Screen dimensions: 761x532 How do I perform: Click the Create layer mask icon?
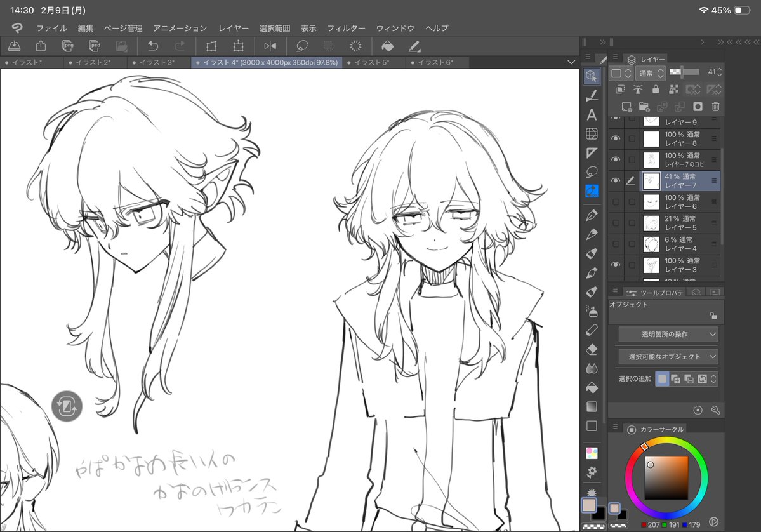(x=698, y=107)
